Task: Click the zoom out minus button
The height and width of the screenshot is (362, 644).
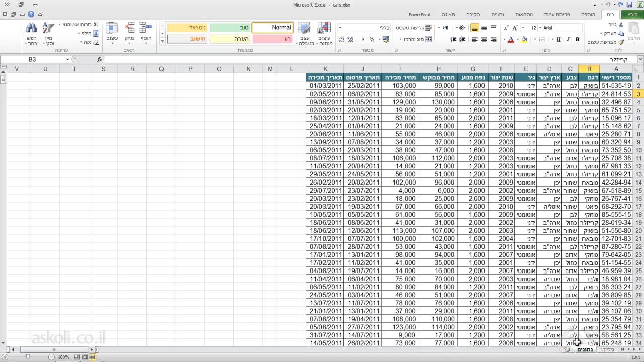Action: pos(51,357)
